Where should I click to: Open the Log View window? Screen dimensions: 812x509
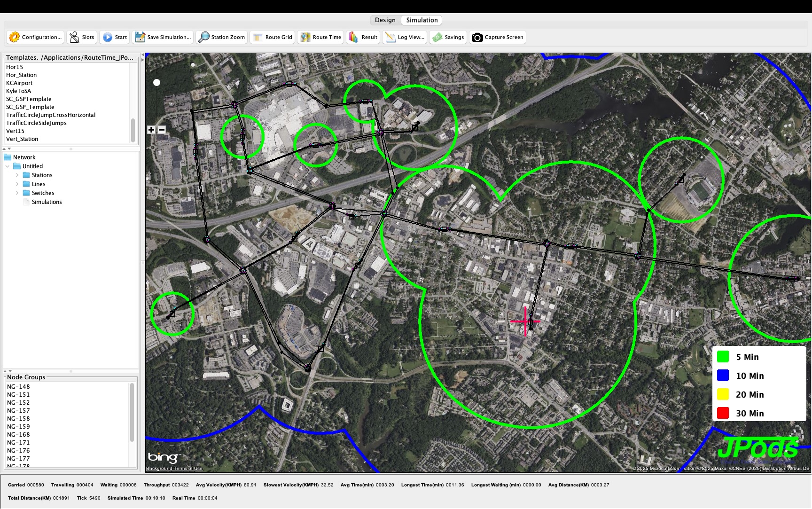(390, 37)
